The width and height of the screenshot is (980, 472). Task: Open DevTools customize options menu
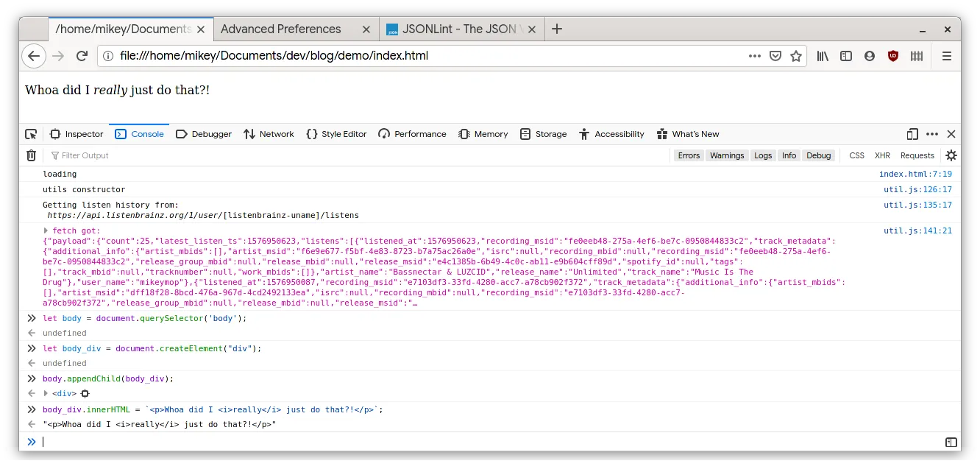[x=932, y=134]
